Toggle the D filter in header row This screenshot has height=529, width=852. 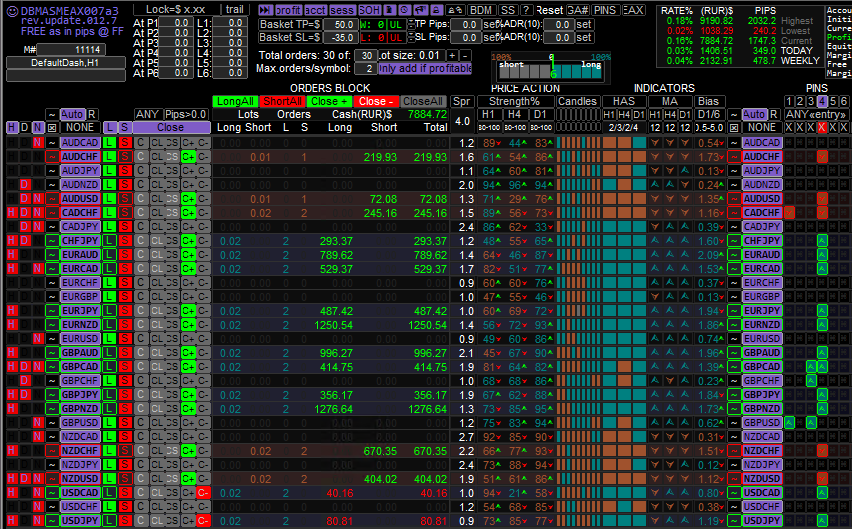(x=24, y=127)
